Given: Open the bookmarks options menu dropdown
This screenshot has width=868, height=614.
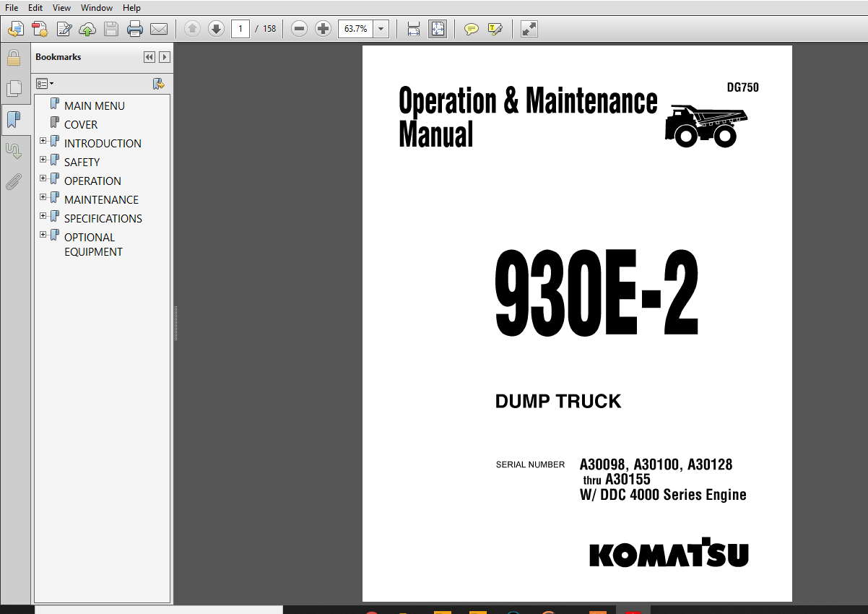Looking at the screenshot, I should pos(45,84).
